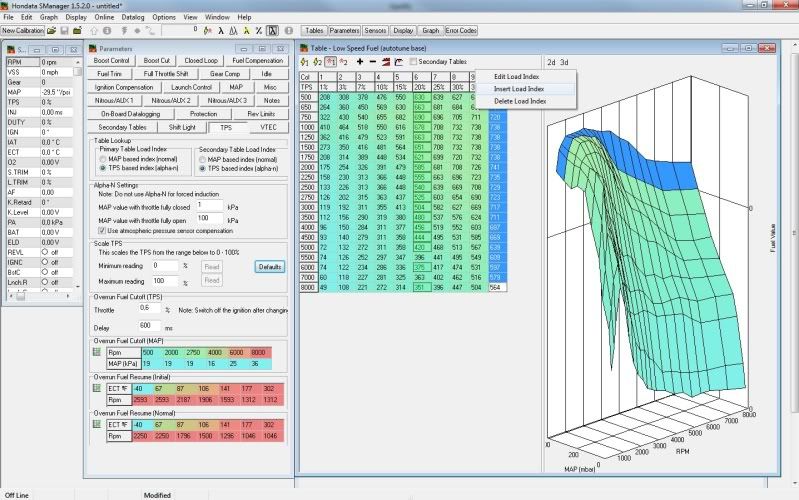Click the minus icon in table toolbar
Screen dimensions: 799x500
(x=372, y=62)
